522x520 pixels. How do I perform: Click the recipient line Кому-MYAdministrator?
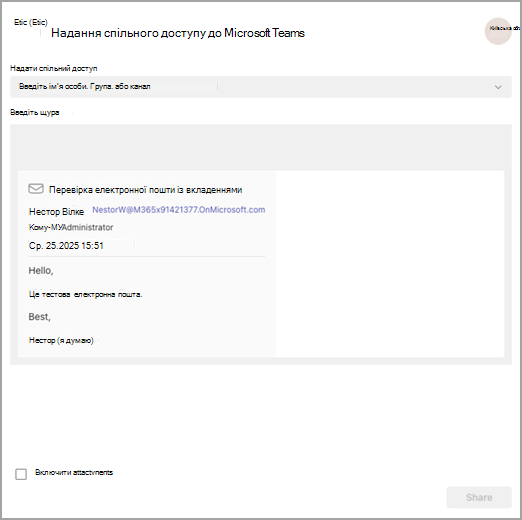(x=71, y=227)
